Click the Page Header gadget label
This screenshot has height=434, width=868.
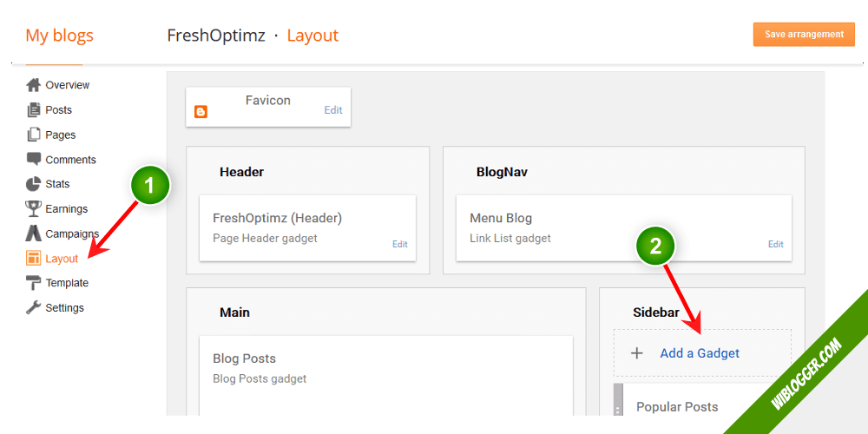(265, 239)
